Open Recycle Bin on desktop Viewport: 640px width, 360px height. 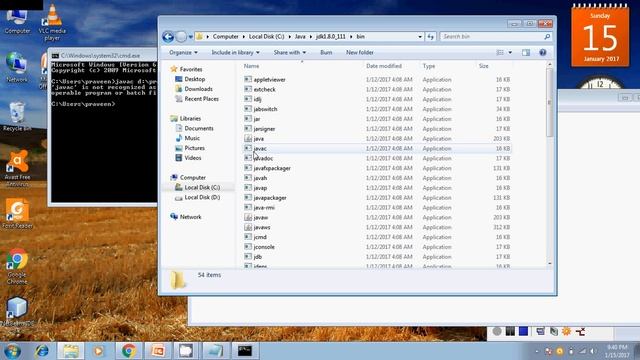17,116
